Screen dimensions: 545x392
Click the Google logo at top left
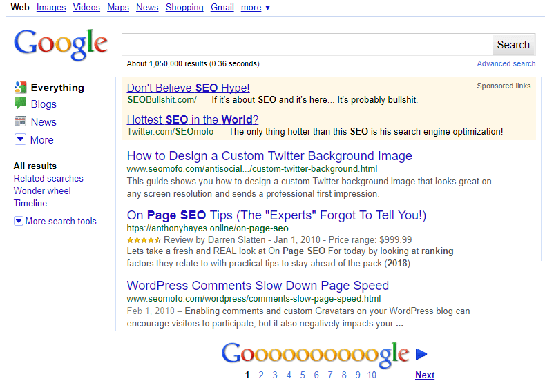[x=61, y=44]
